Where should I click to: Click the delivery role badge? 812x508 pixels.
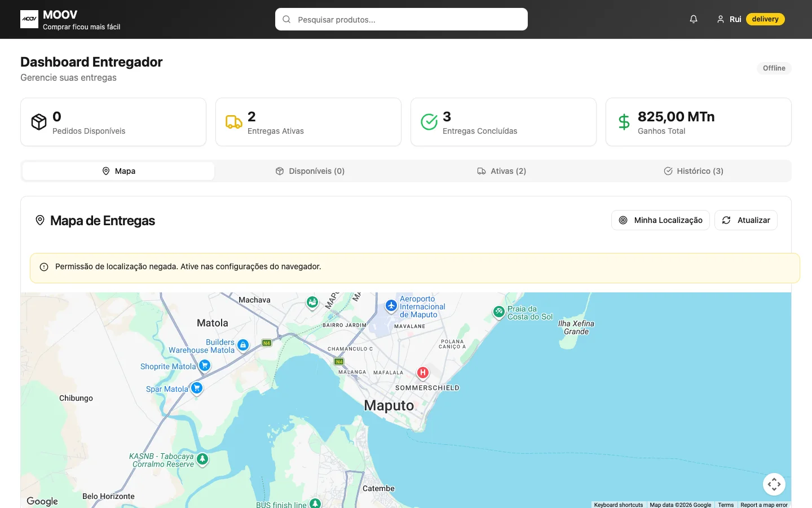765,19
